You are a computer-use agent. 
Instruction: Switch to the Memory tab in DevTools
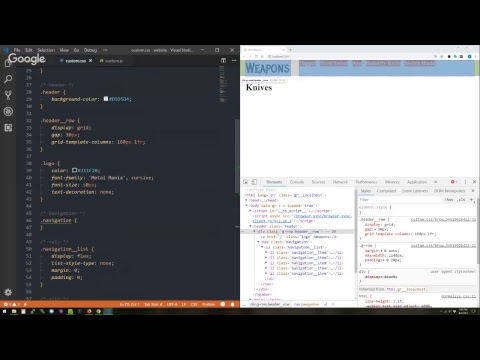[392, 182]
